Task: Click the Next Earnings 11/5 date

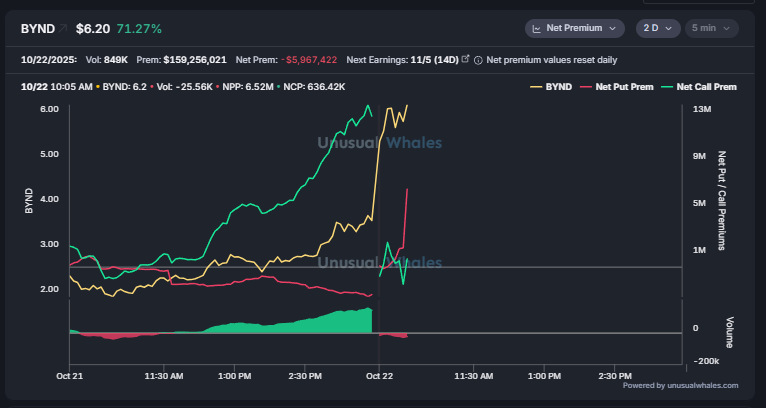Action: click(x=431, y=60)
